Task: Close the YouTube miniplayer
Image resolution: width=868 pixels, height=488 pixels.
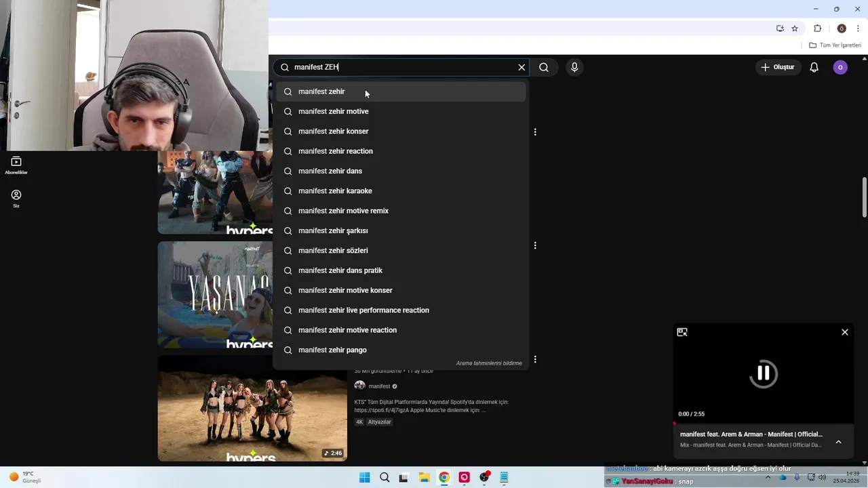Action: pyautogui.click(x=845, y=332)
